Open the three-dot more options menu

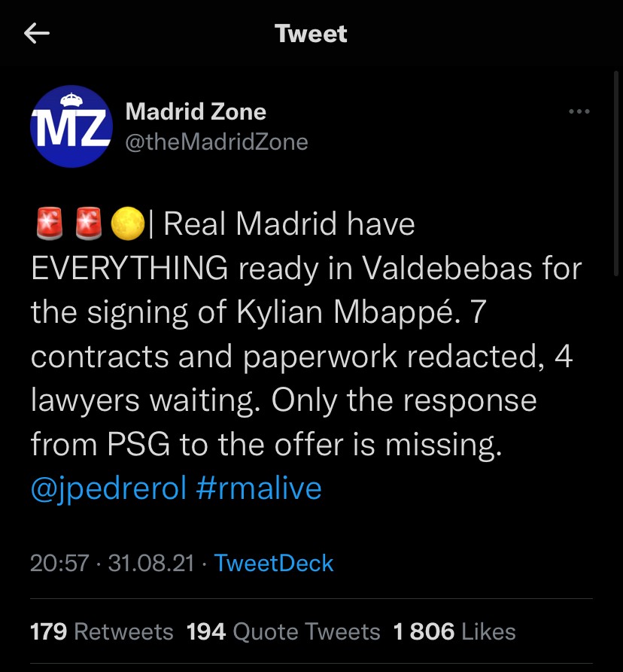(579, 112)
